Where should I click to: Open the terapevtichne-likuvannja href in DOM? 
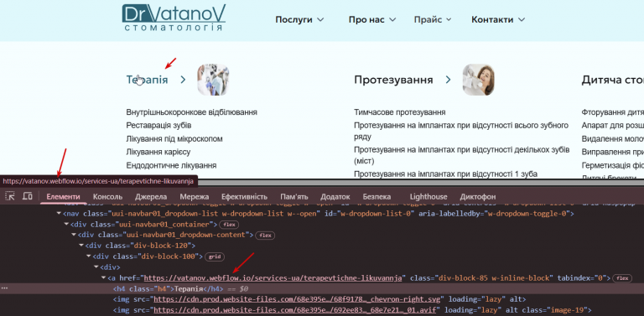(x=273, y=278)
